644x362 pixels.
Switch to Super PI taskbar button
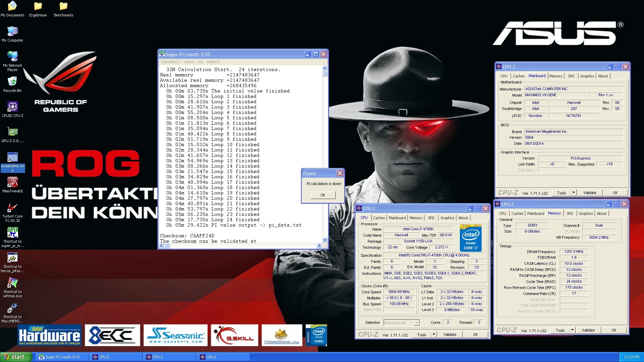coord(62,357)
